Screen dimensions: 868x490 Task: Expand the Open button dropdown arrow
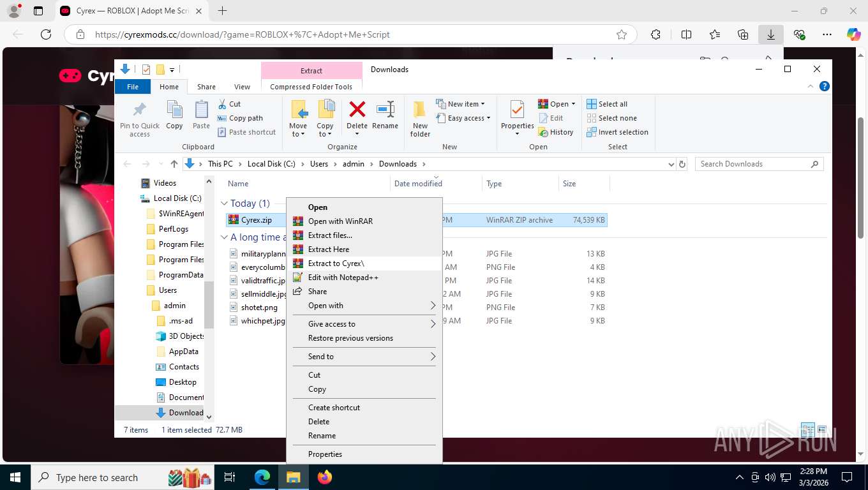pyautogui.click(x=573, y=104)
